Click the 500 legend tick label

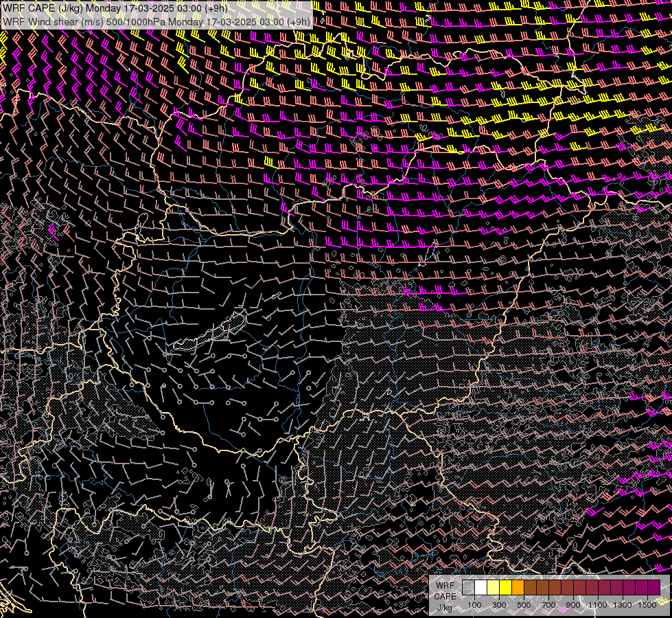click(524, 605)
